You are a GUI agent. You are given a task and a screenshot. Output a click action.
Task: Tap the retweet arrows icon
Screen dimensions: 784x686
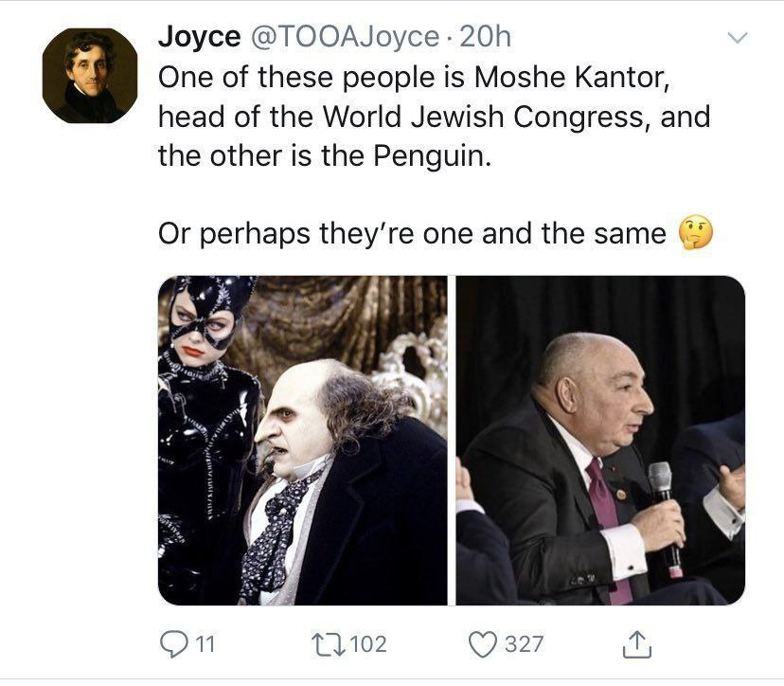pyautogui.click(x=332, y=644)
